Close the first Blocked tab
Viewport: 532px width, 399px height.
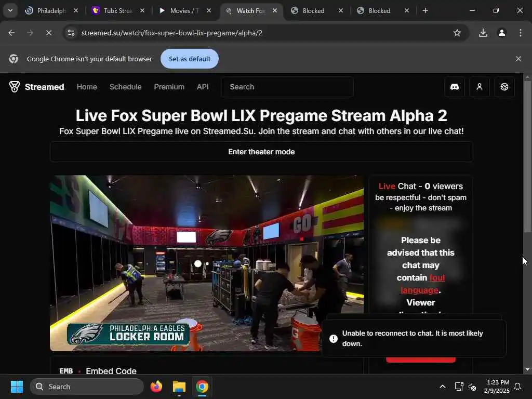tap(341, 10)
